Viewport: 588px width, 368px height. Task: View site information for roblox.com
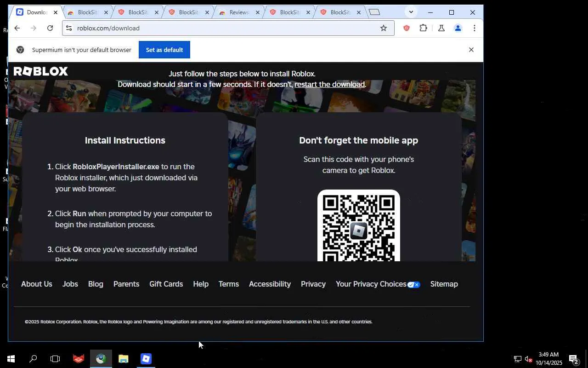click(69, 28)
